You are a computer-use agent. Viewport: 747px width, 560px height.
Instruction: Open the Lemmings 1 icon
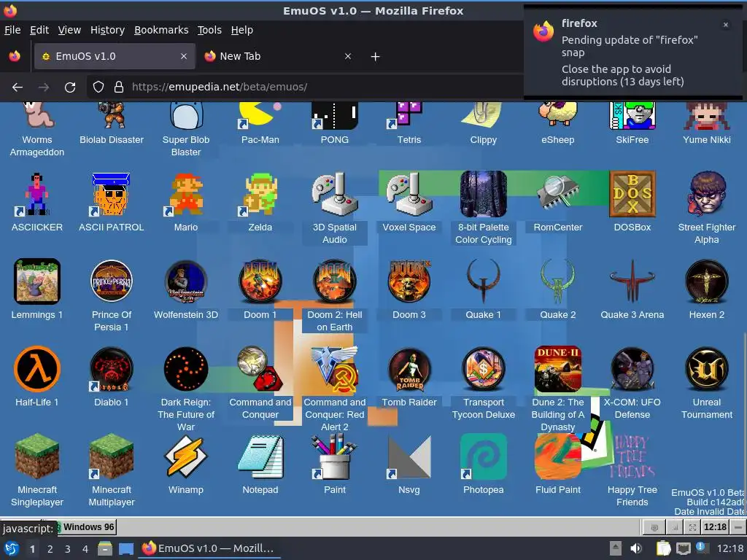(x=36, y=281)
